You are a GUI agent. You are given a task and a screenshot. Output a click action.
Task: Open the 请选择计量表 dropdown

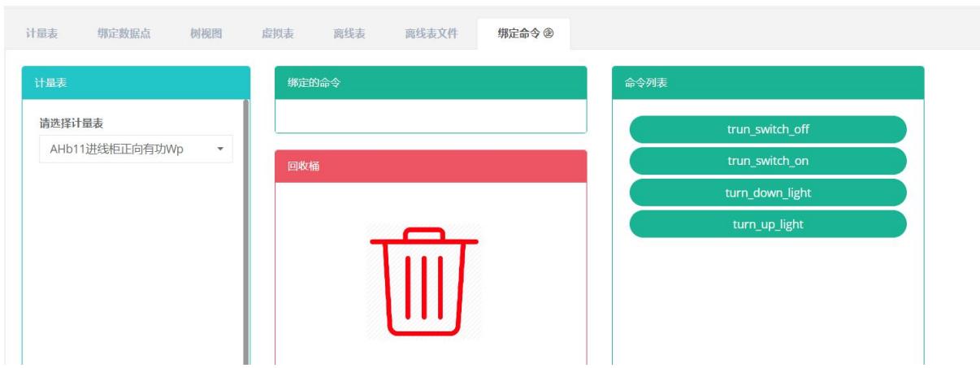[x=136, y=149]
